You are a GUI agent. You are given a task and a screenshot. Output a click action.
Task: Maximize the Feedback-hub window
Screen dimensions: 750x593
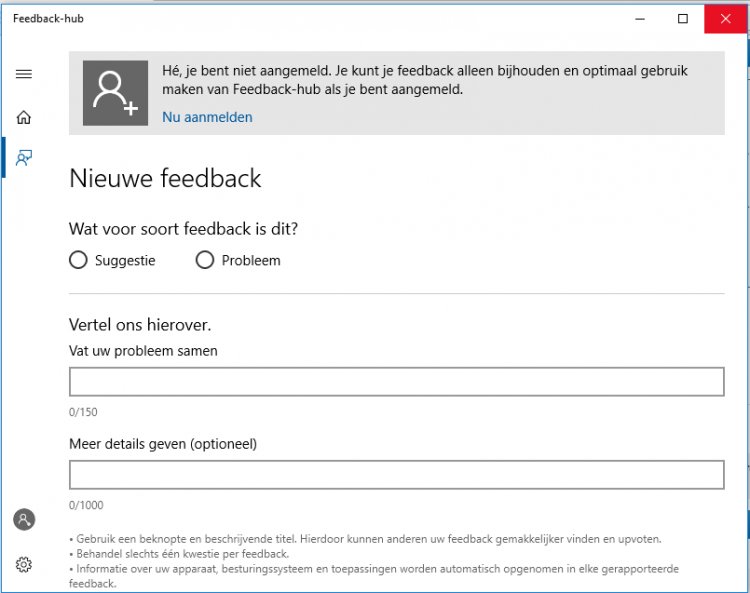(683, 18)
